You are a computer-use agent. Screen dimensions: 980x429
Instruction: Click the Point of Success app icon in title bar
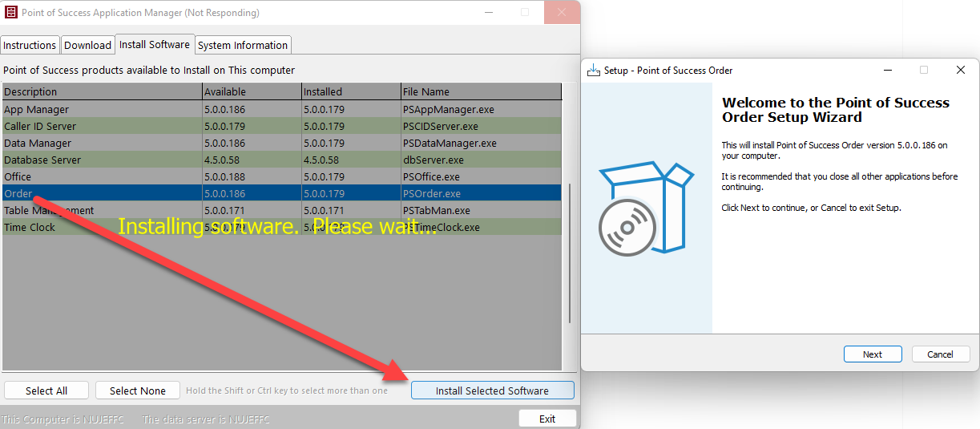[10, 12]
